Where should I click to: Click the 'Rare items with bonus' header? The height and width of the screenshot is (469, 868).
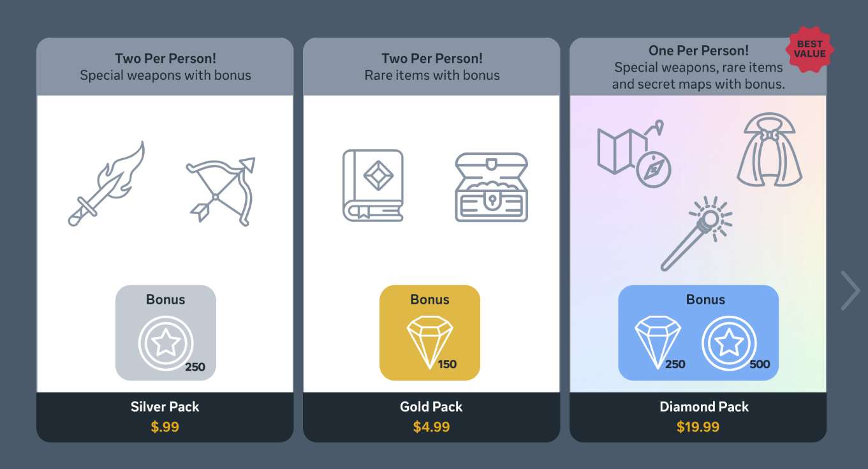click(x=432, y=75)
